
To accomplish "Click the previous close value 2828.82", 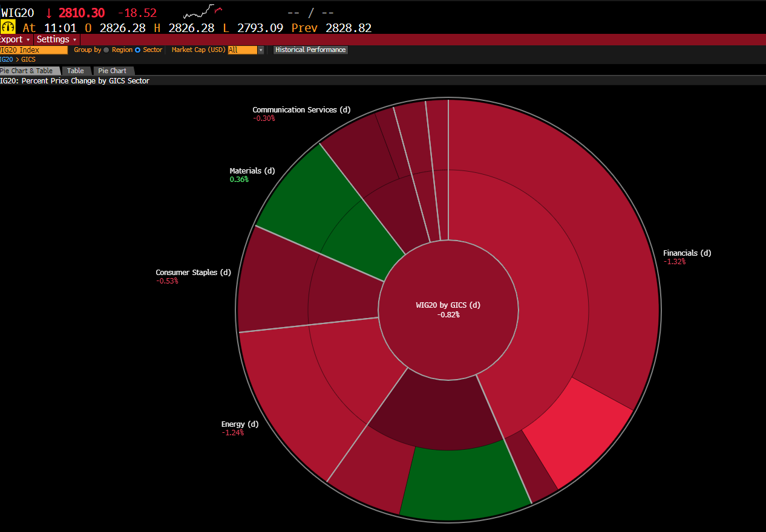I will pyautogui.click(x=349, y=28).
